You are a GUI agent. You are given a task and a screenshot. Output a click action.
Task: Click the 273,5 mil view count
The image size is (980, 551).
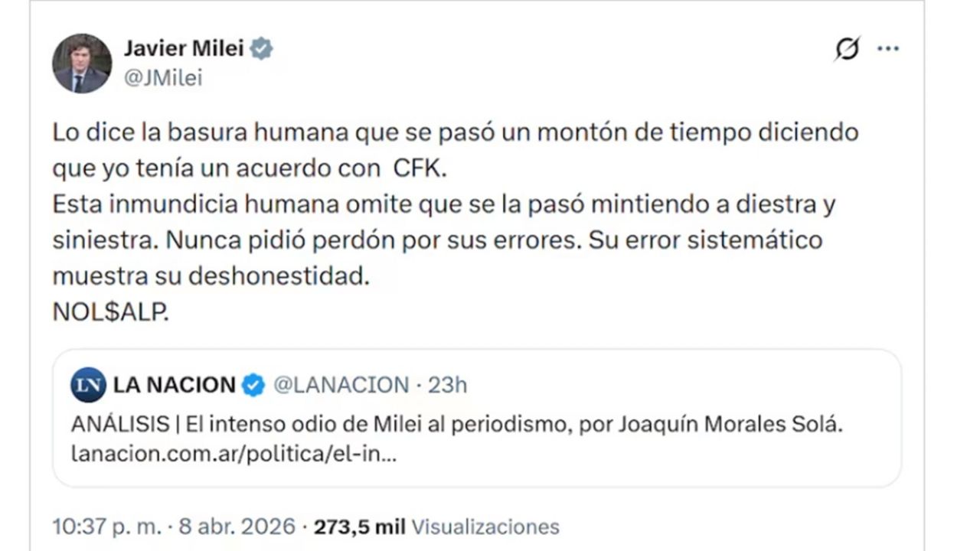(x=360, y=527)
